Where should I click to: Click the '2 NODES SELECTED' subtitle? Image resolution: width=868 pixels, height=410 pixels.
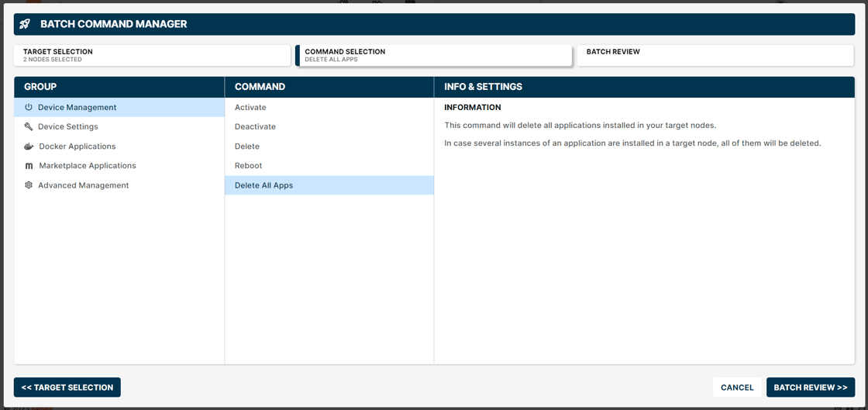click(53, 59)
